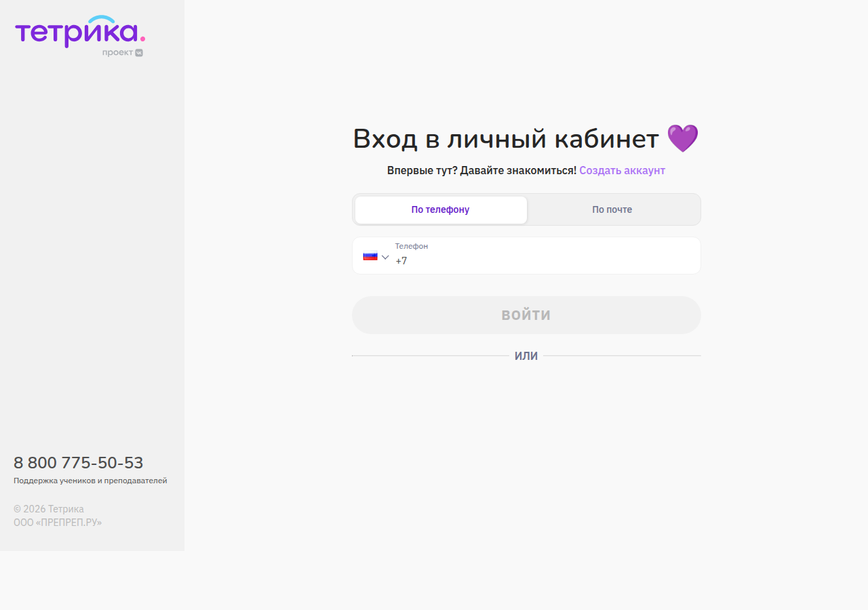
Task: Click the ИЛИ separator label
Action: click(526, 357)
